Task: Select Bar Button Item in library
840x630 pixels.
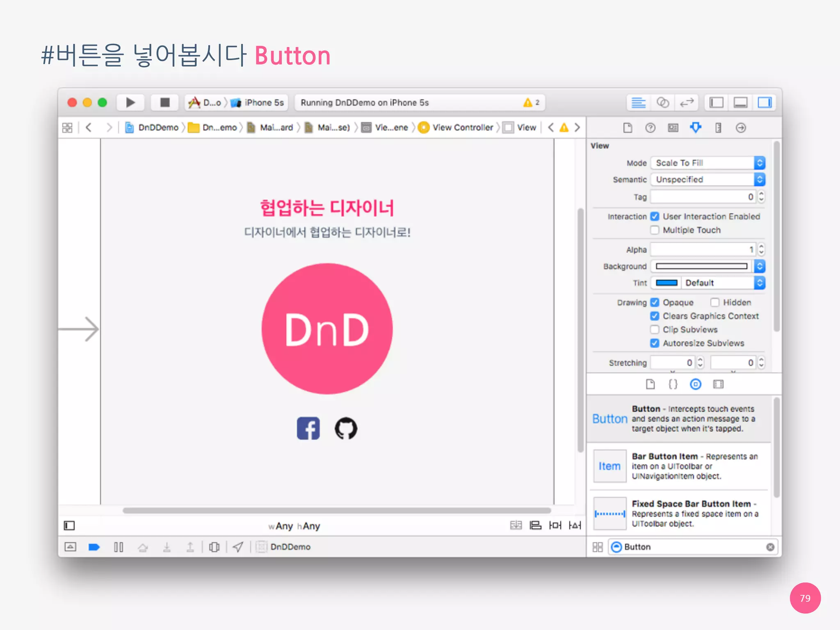Action: point(679,466)
